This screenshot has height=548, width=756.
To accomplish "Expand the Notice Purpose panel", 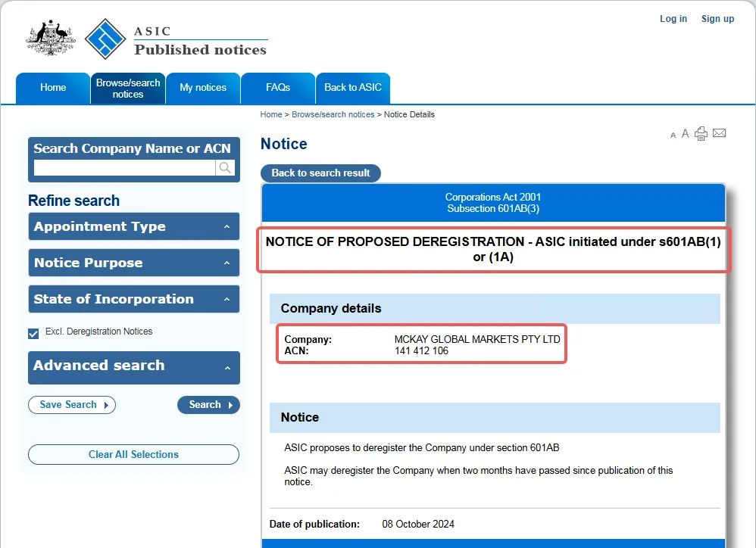I will coord(134,263).
